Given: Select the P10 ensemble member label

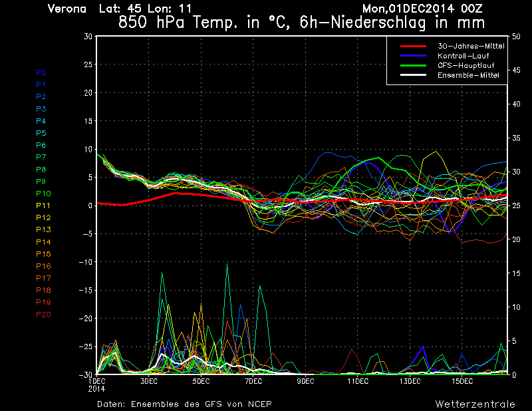Looking at the screenshot, I should [43, 194].
